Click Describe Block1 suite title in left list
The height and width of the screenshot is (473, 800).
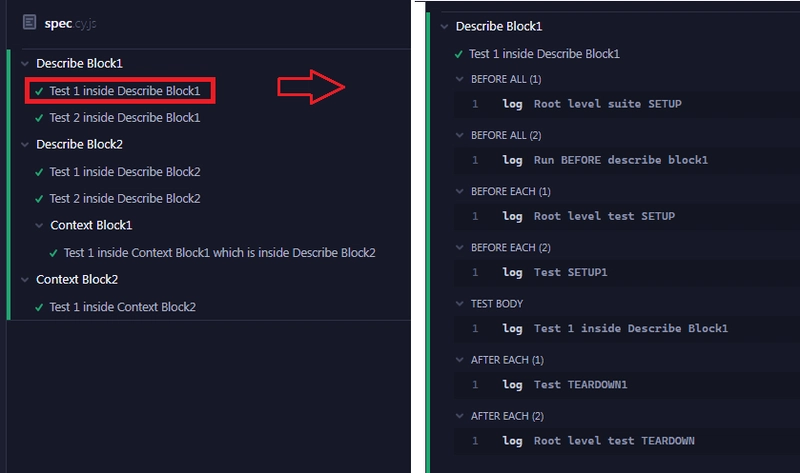80,63
